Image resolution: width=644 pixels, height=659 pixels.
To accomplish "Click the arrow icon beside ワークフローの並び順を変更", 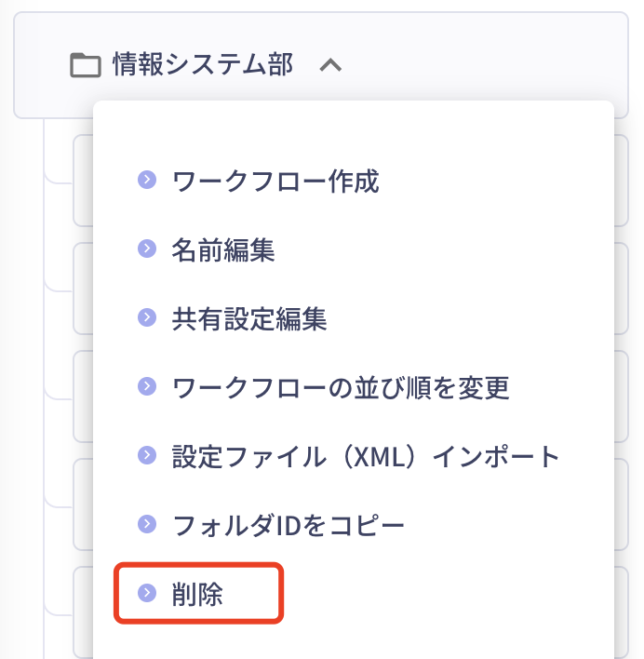I will pos(147,386).
